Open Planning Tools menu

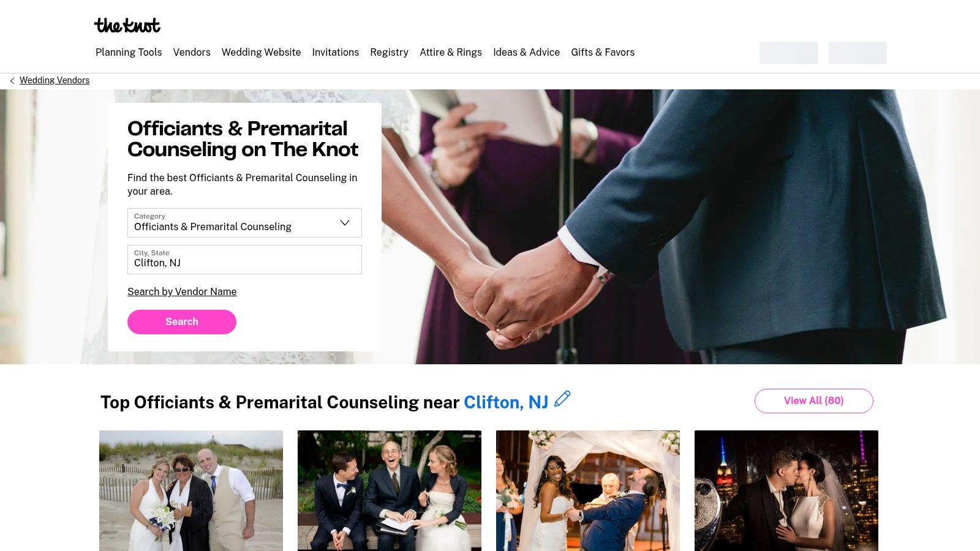click(129, 53)
